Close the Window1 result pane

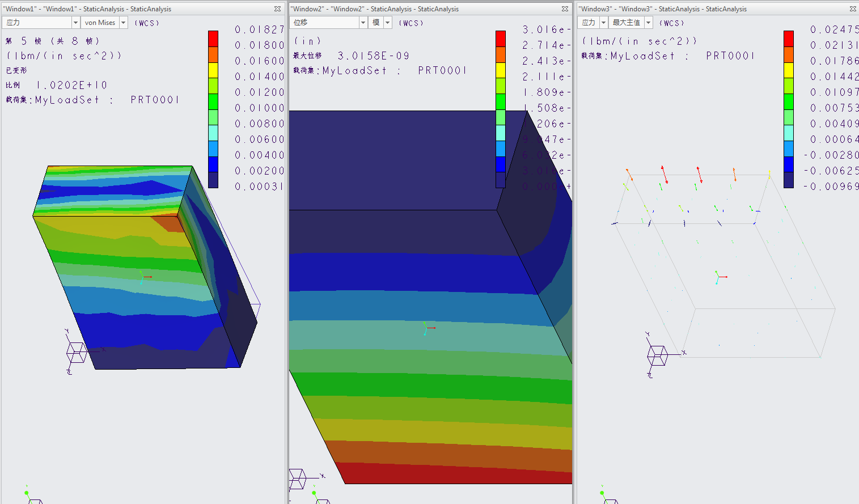pos(277,9)
